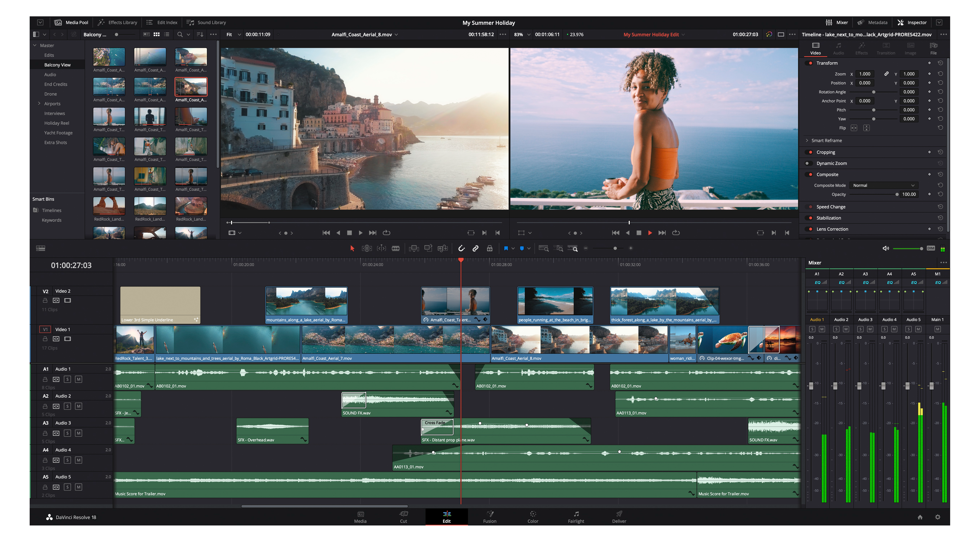Screen dimensions: 980x542
Task: Reset Transform section with reset icon
Action: (940, 63)
